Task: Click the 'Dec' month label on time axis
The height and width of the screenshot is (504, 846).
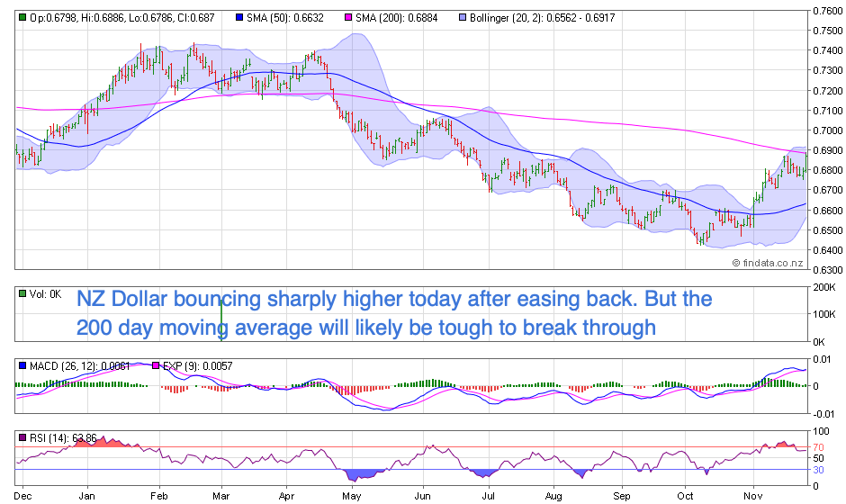Action: click(x=22, y=496)
